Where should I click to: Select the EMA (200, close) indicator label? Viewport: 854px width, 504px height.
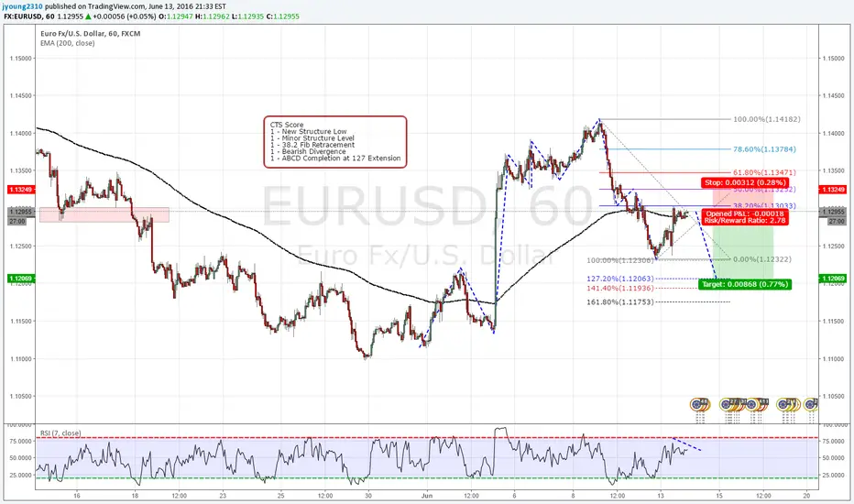68,43
